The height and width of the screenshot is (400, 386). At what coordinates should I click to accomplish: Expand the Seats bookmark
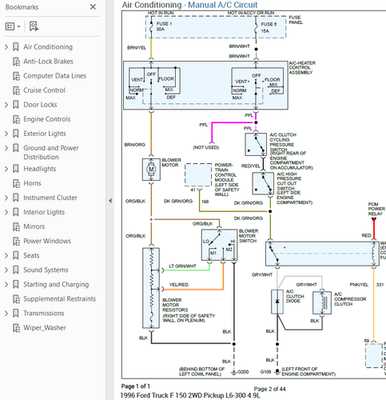tap(6, 256)
